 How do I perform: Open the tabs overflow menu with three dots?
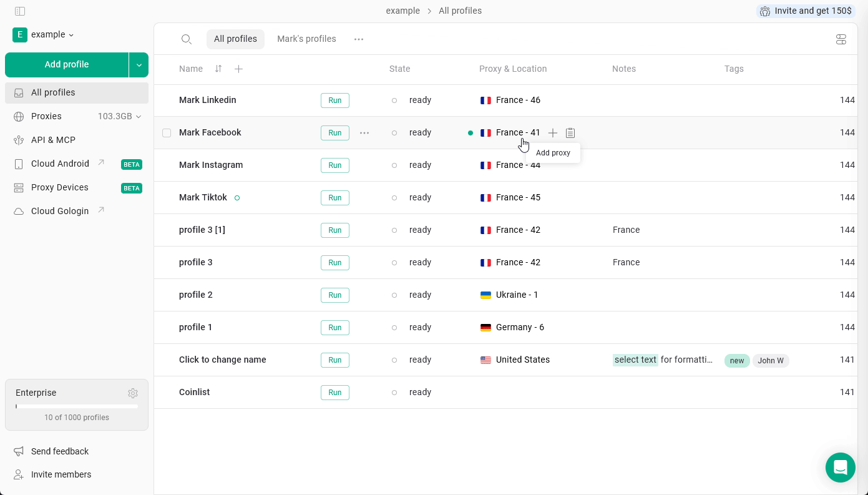(358, 39)
